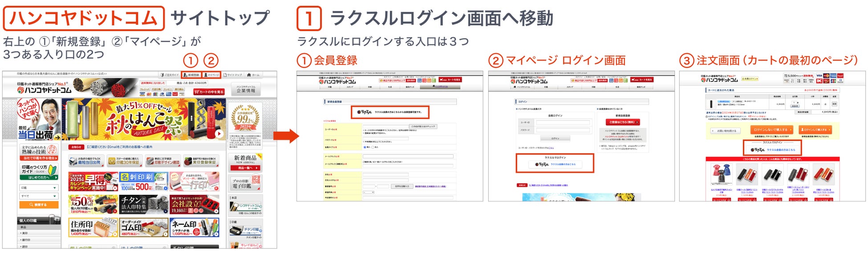The width and height of the screenshot is (868, 253).
Task: Click ラクスル会員の方はこちら on mypage login screen
Action: [x=555, y=164]
